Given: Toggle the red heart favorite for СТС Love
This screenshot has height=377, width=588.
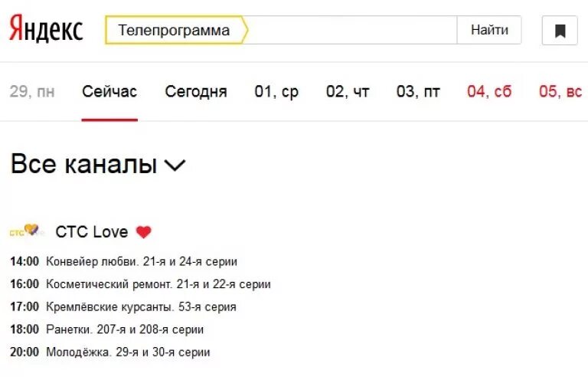Looking at the screenshot, I should [x=143, y=232].
